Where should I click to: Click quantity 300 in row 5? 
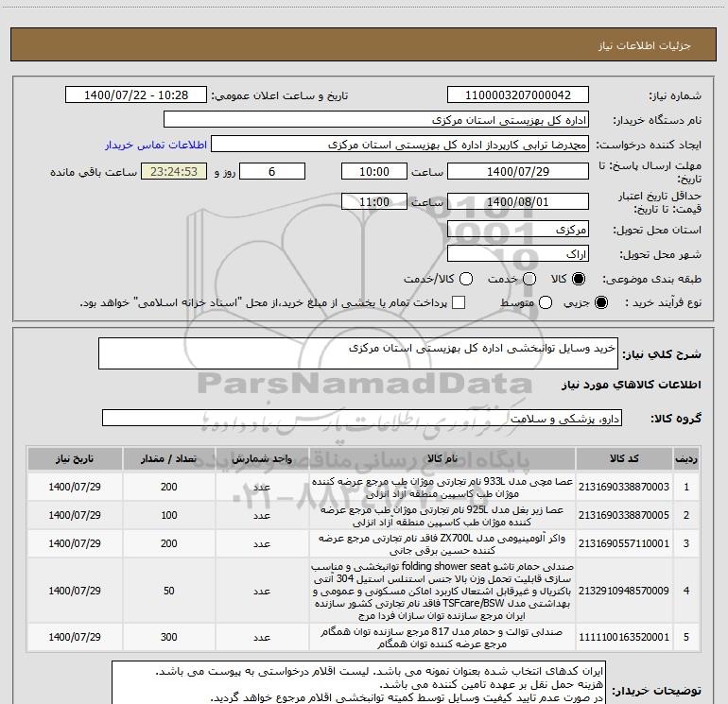point(168,637)
